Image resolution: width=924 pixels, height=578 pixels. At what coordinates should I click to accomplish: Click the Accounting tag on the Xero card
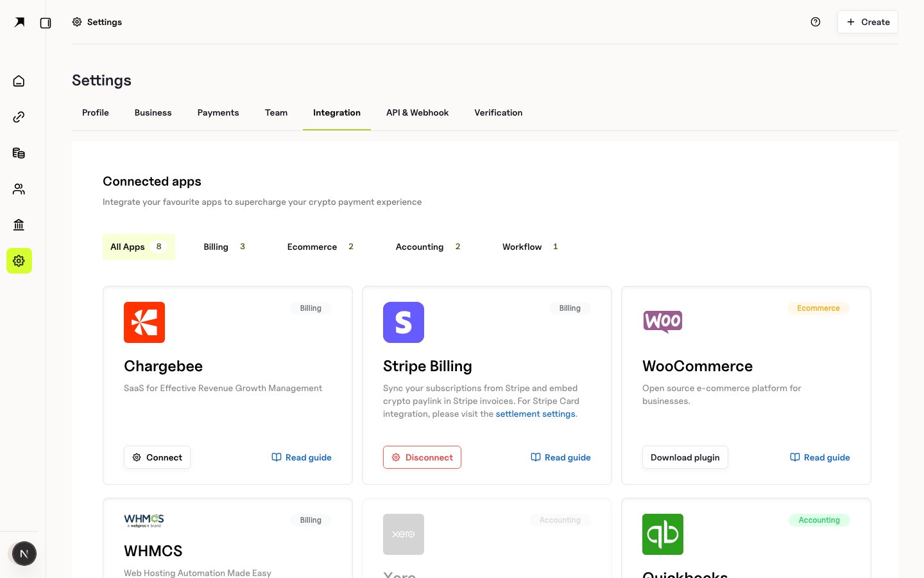tap(560, 520)
